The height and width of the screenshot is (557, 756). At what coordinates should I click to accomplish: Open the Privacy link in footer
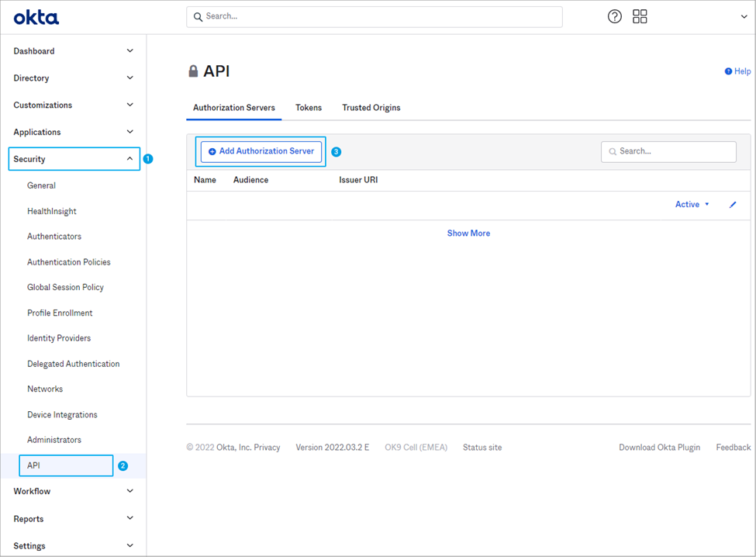coord(267,448)
